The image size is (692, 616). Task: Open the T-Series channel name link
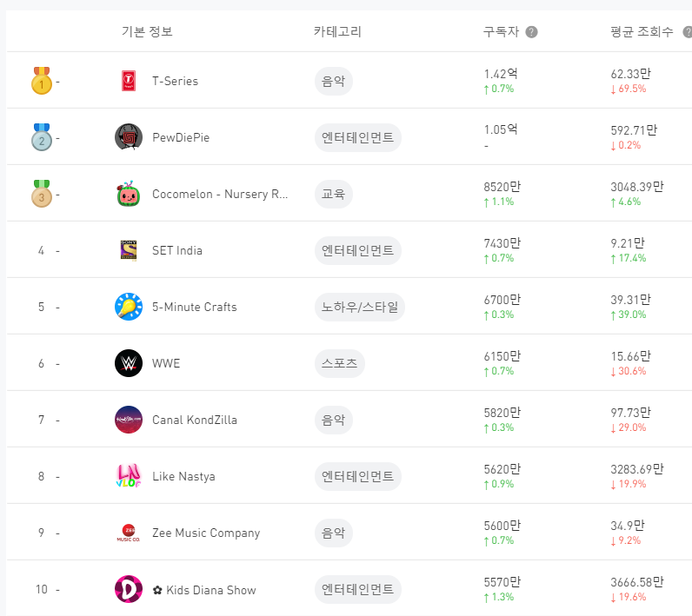[x=175, y=81]
